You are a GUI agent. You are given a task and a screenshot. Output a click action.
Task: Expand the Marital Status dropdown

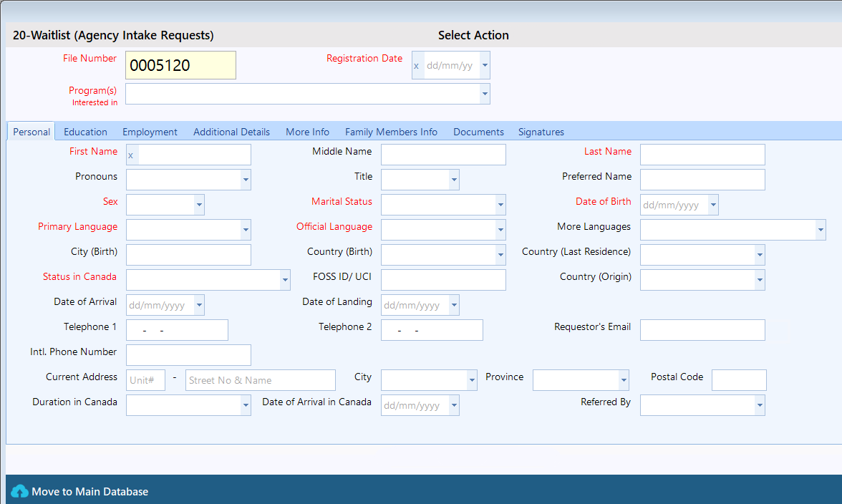pyautogui.click(x=500, y=205)
